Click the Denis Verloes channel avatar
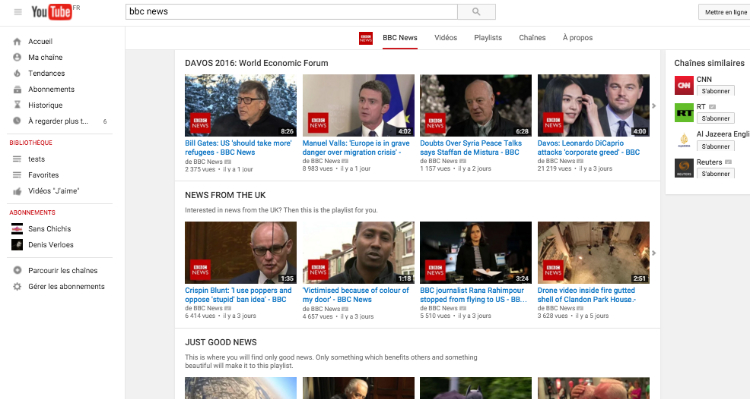This screenshot has height=399, width=750. 17,244
